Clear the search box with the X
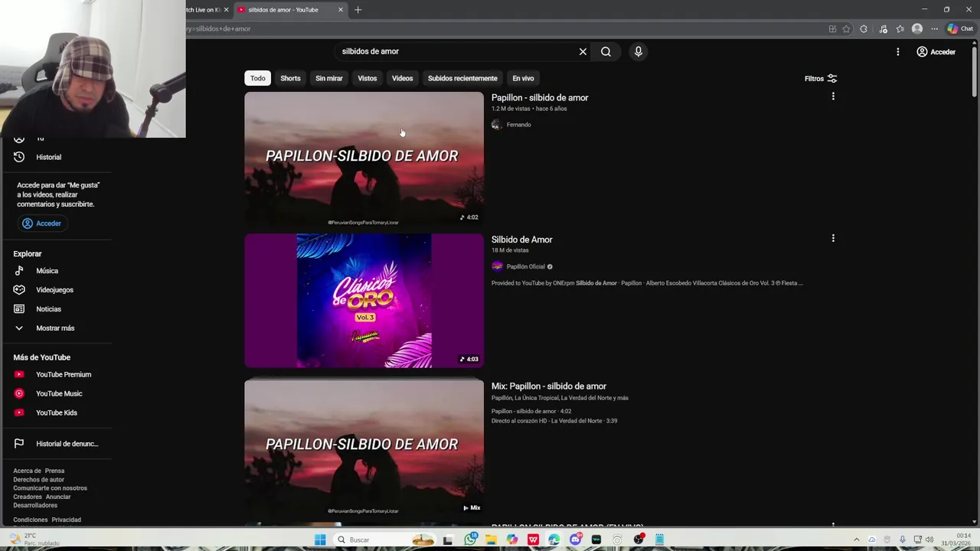980x551 pixels. (x=583, y=51)
